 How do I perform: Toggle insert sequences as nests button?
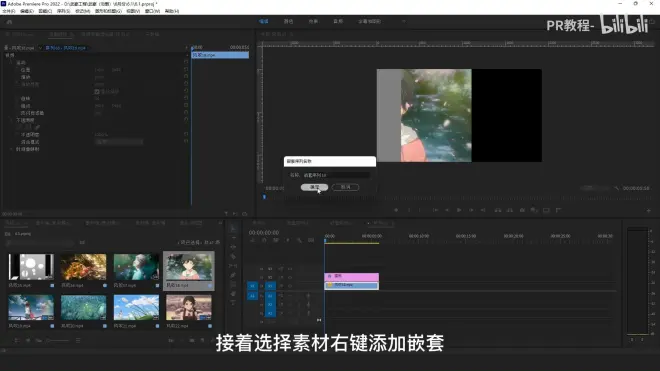[253, 240]
